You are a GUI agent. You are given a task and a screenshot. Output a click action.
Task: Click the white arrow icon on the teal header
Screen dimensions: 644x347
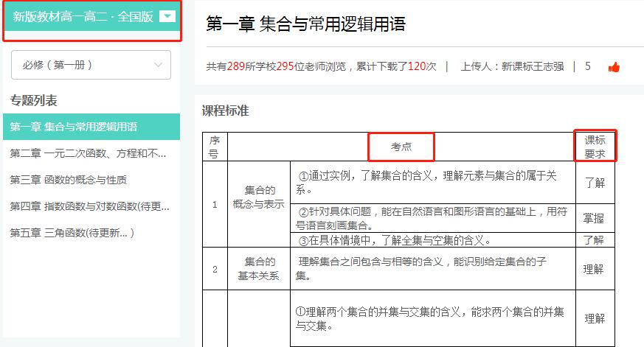tap(167, 16)
